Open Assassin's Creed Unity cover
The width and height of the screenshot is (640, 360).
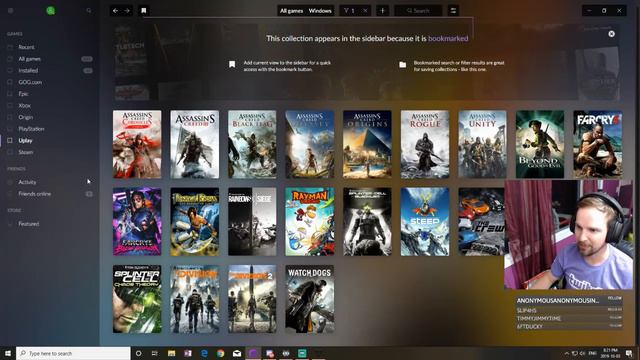pyautogui.click(x=482, y=144)
